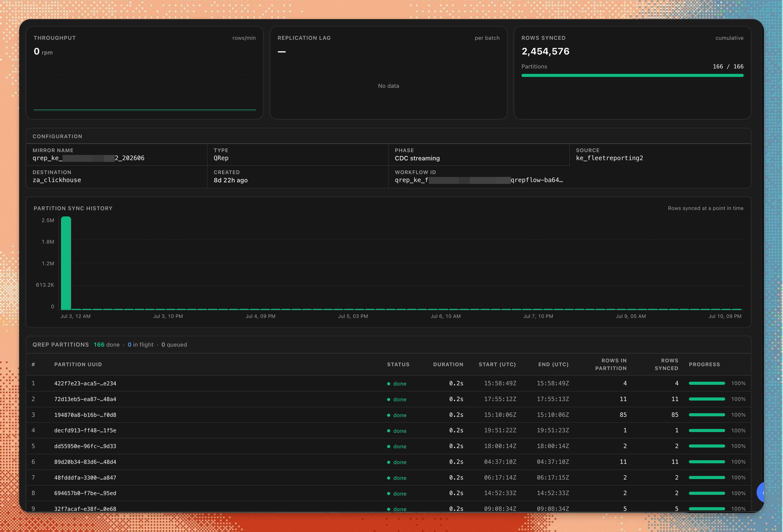Click the 2.5M y-axis label
The image size is (783, 532).
48,220
